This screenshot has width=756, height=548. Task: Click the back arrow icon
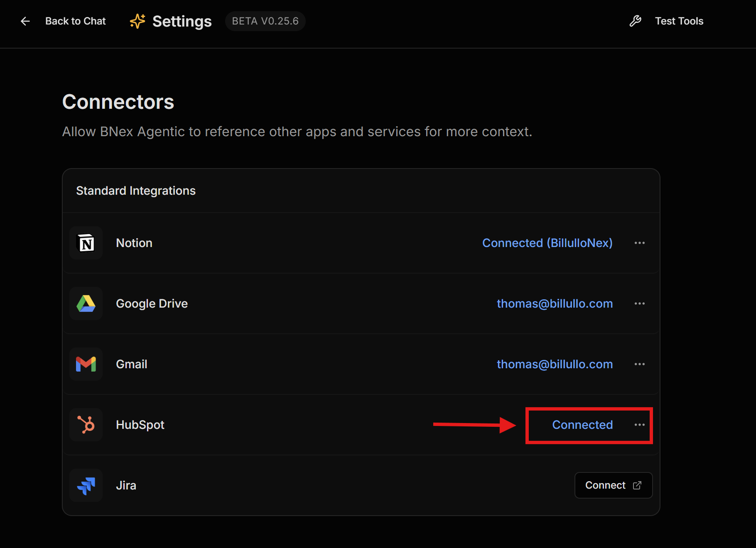[25, 21]
